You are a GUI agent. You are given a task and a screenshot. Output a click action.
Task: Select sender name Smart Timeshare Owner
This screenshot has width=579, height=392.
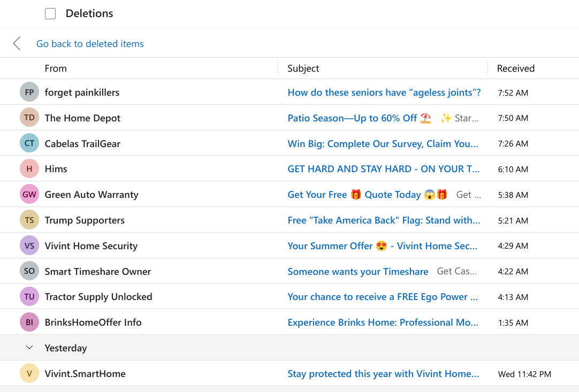point(98,271)
